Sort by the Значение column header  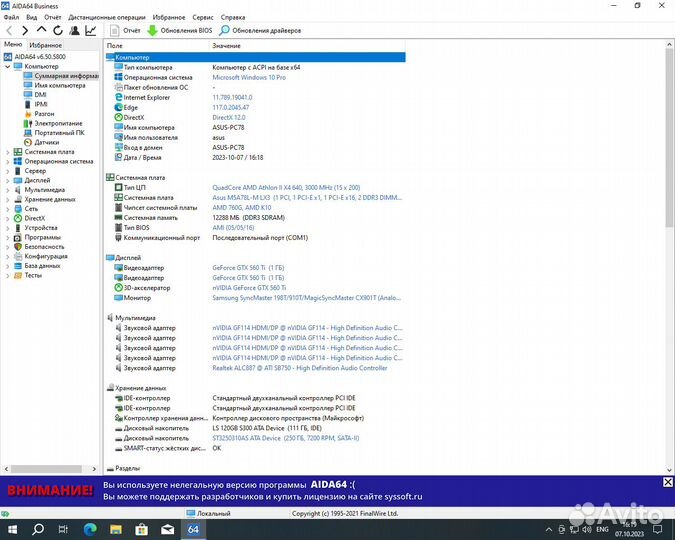pyautogui.click(x=307, y=45)
